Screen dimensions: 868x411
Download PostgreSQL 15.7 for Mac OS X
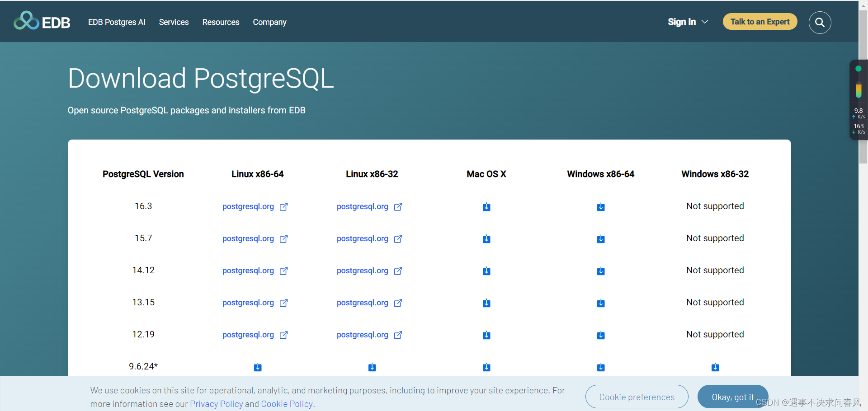[x=486, y=239]
